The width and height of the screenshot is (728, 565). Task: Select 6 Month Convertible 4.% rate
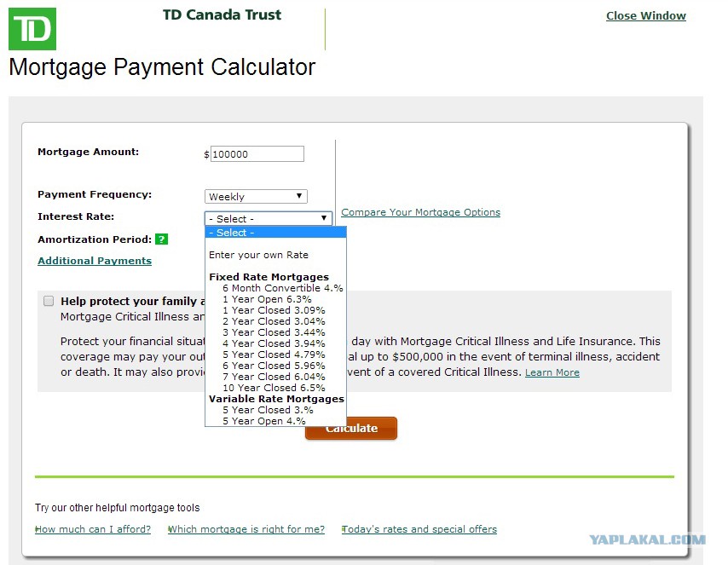[x=276, y=288]
